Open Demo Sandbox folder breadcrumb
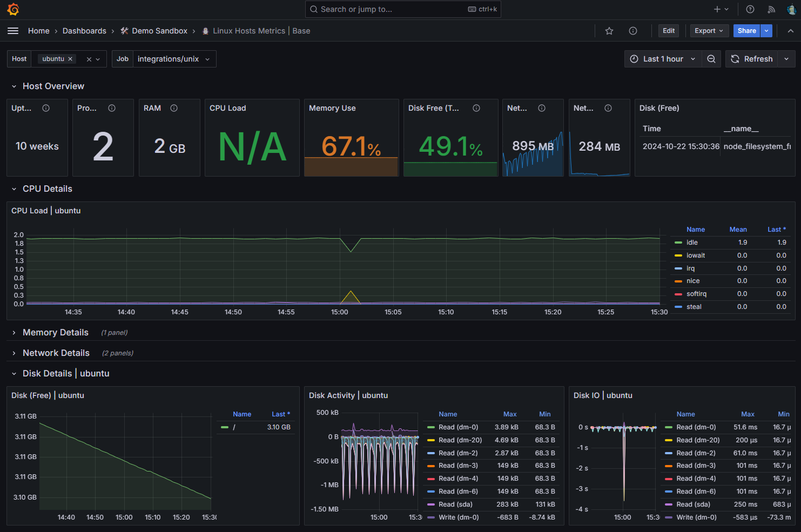The height and width of the screenshot is (532, 801). click(159, 31)
